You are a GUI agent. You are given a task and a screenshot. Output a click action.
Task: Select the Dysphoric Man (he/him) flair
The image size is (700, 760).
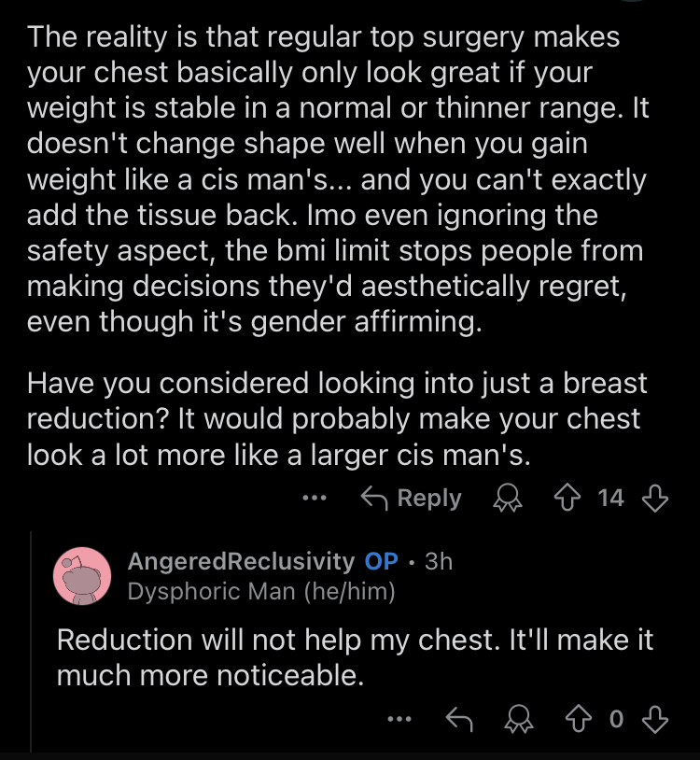pyautogui.click(x=261, y=591)
